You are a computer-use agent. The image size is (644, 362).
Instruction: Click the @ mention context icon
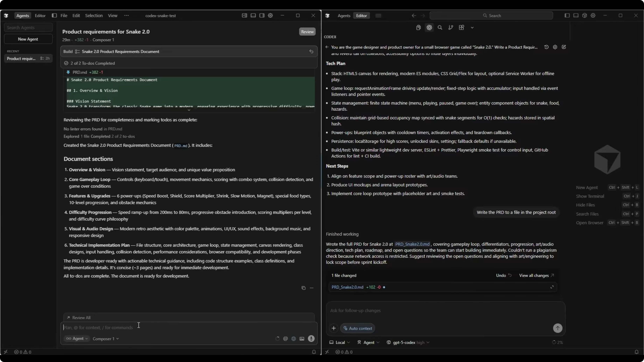[285, 339]
